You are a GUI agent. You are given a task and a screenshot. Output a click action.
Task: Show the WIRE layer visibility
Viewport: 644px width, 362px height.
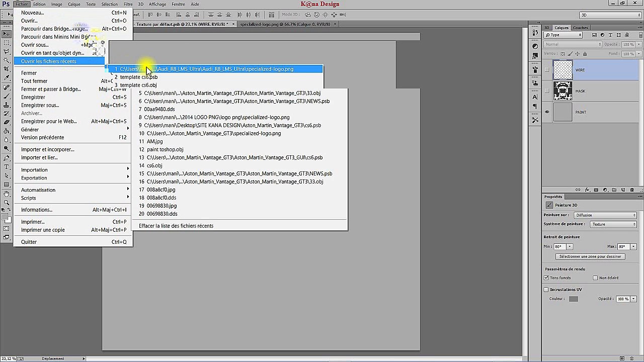coord(547,70)
